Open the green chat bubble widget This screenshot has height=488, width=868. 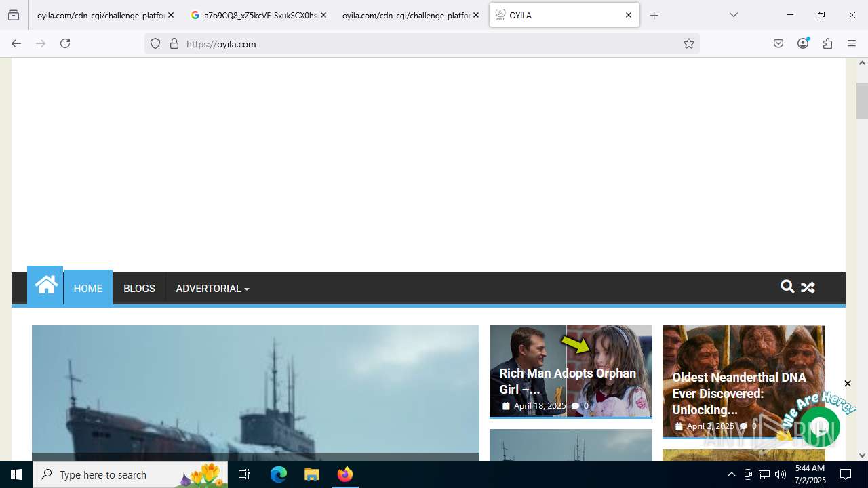point(820,427)
